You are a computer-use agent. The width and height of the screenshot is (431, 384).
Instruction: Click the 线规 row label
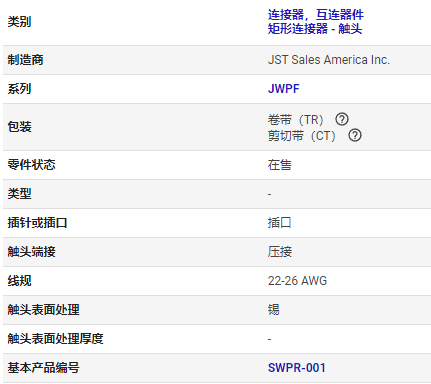pyautogui.click(x=19, y=281)
